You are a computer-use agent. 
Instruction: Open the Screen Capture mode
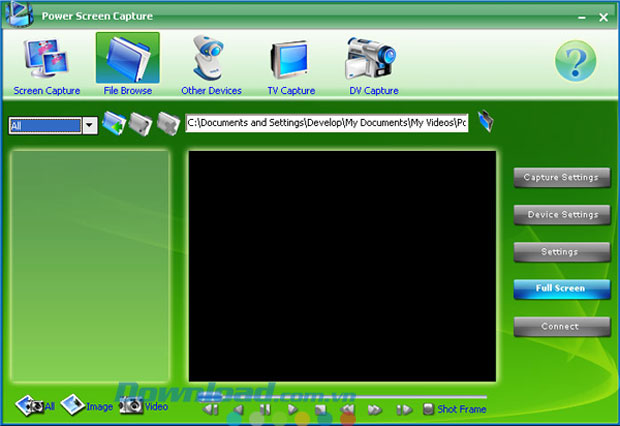(47, 66)
